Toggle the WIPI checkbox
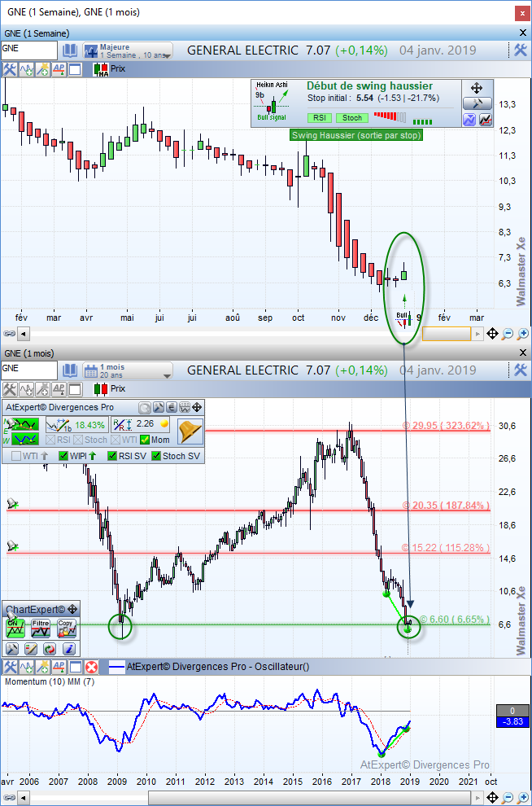The image size is (532, 806). click(63, 456)
